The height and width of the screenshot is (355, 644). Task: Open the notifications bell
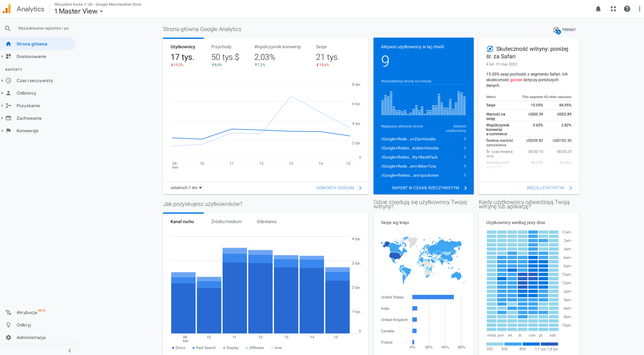click(598, 9)
